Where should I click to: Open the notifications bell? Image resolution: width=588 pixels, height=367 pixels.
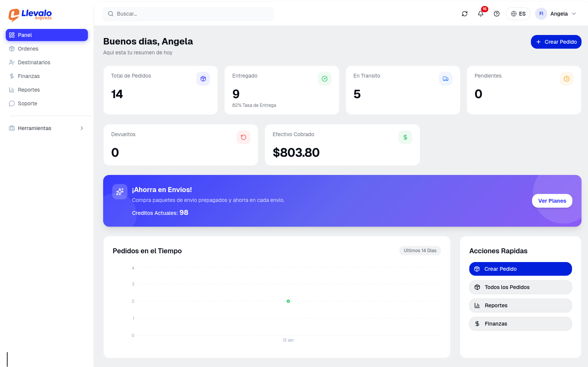481,14
